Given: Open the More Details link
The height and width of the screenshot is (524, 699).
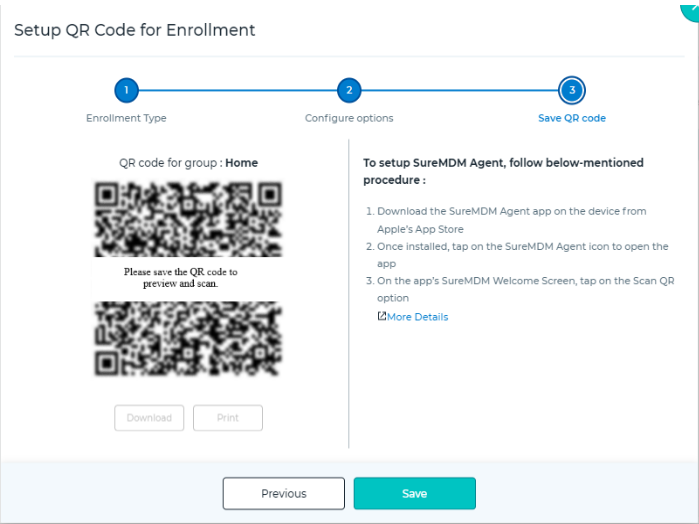Looking at the screenshot, I should (x=417, y=317).
